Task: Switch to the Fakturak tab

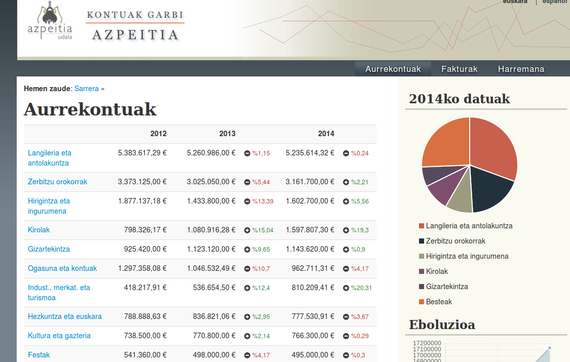Action: tap(459, 69)
